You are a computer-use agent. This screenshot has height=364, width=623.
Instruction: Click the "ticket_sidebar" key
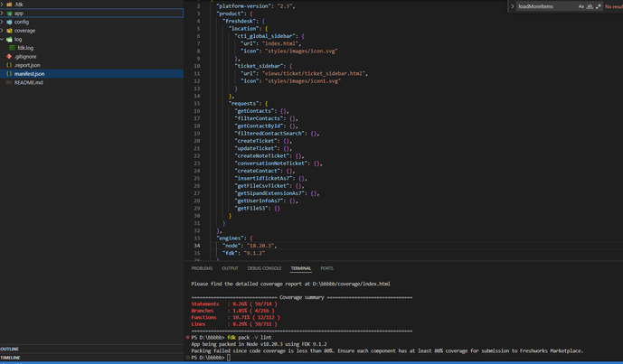click(260, 66)
